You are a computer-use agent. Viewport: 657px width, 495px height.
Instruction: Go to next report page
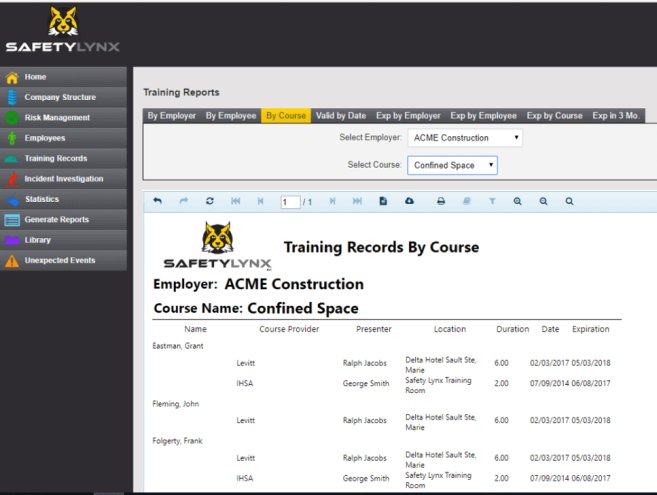pyautogui.click(x=332, y=201)
